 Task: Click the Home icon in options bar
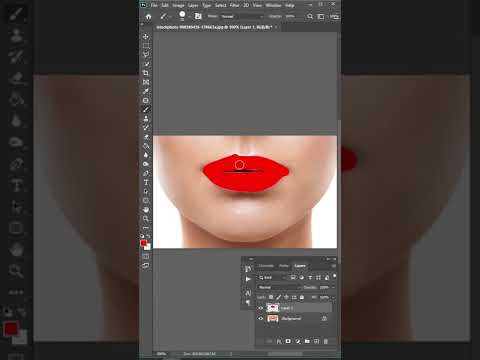click(149, 16)
